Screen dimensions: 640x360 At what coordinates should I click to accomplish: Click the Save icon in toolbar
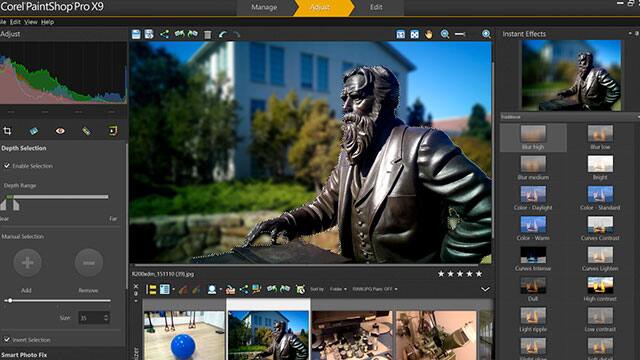(x=136, y=34)
